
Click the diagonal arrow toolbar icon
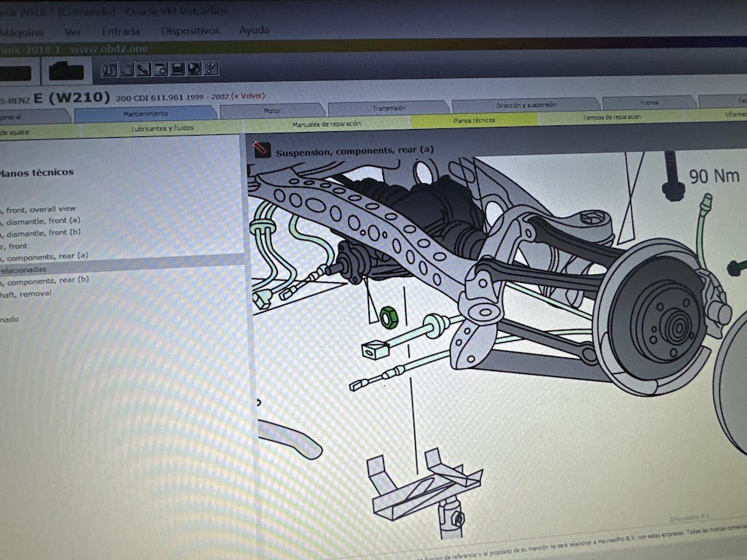(x=143, y=70)
